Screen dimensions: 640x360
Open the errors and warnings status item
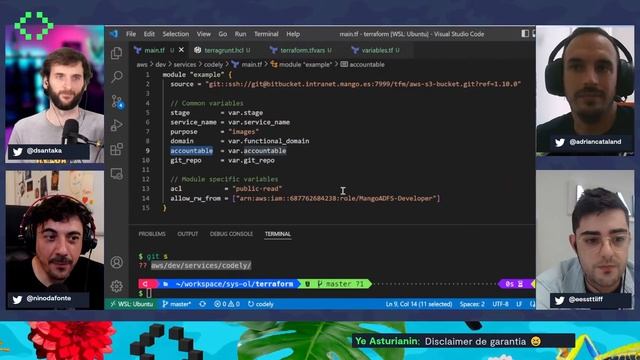[227, 304]
